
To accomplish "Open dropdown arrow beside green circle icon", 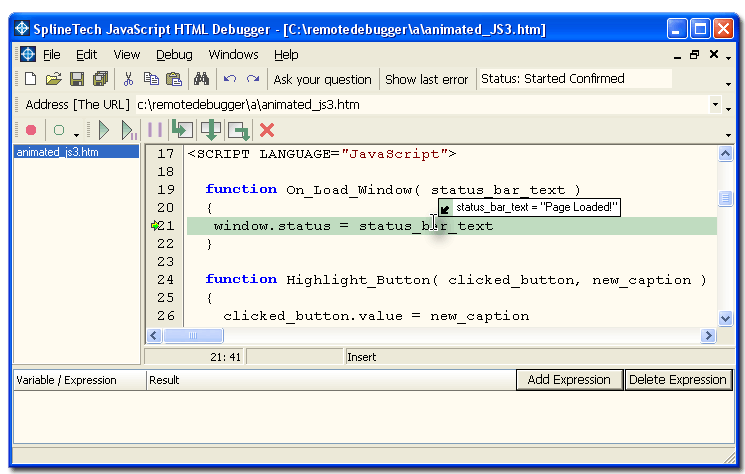I will point(76,134).
